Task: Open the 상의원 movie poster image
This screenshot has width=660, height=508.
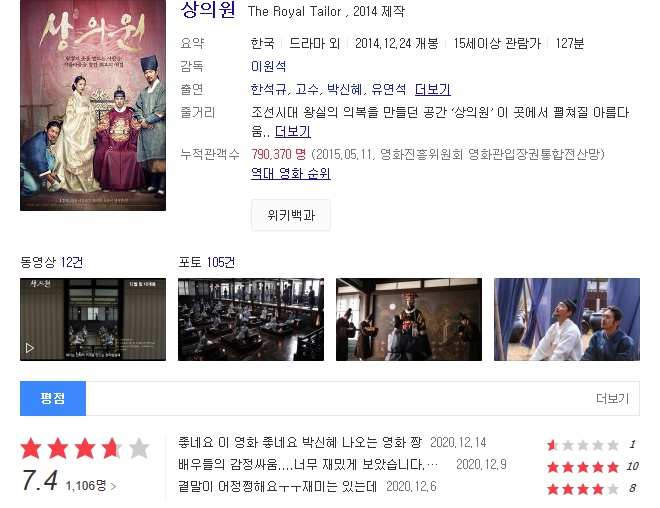Action: point(93,105)
